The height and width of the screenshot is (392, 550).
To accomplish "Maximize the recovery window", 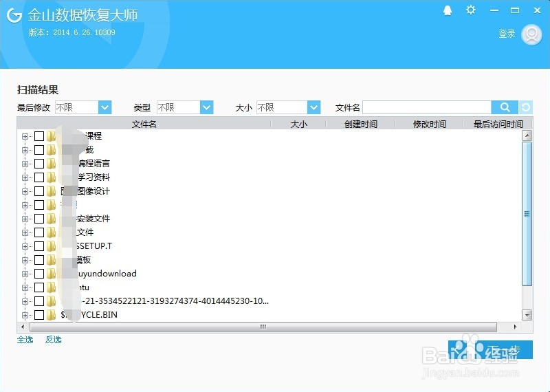I will [514, 10].
